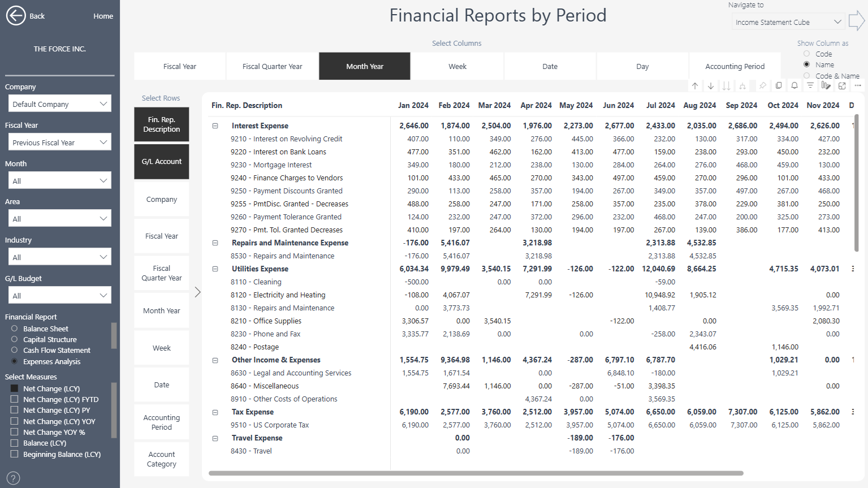
Task: Select Week column tab
Action: (x=457, y=66)
